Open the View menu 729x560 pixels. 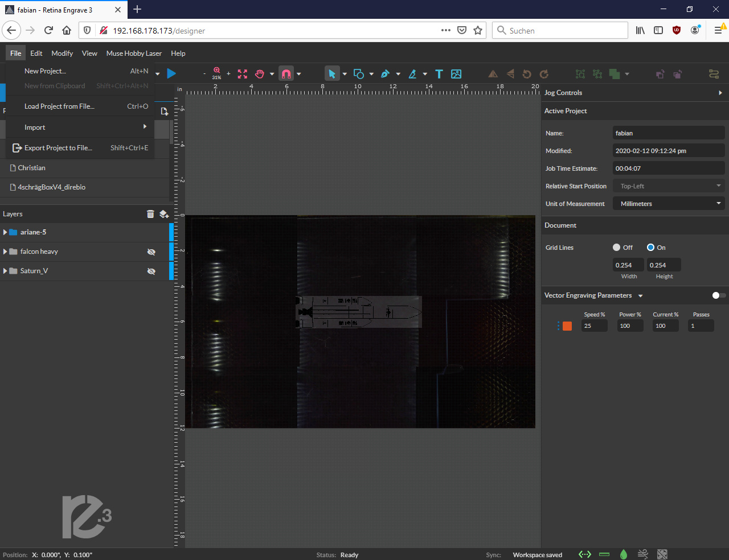89,53
